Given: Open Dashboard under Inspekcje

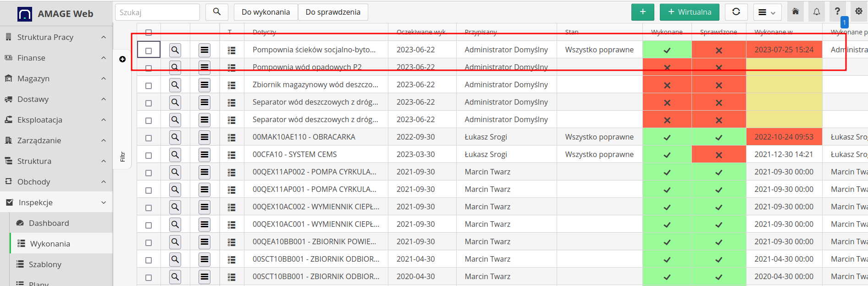Looking at the screenshot, I should click(x=49, y=223).
